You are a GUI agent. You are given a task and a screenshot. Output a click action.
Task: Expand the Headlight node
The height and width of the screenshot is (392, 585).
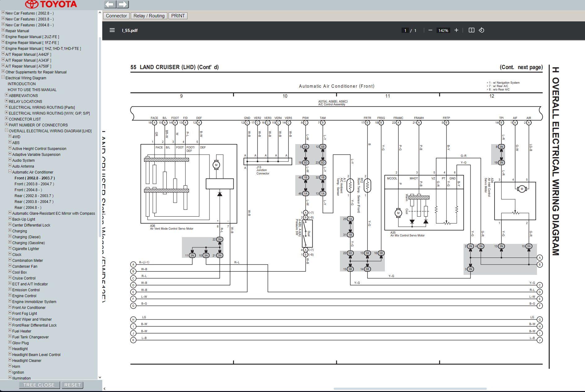(10, 348)
